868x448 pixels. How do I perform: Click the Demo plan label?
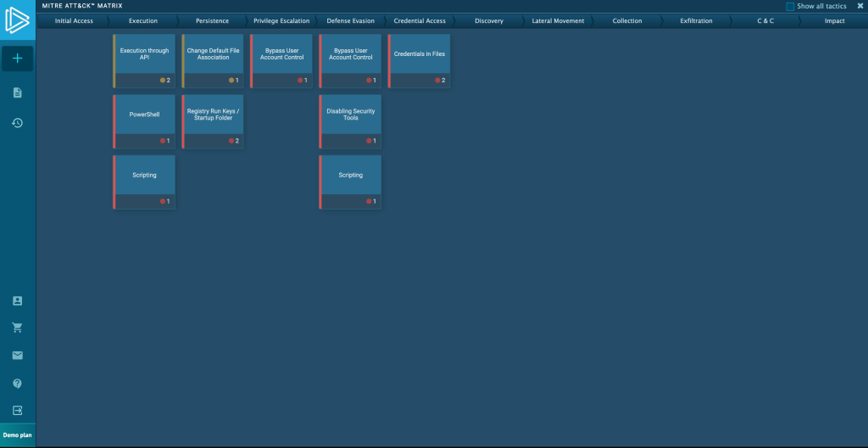tap(17, 435)
